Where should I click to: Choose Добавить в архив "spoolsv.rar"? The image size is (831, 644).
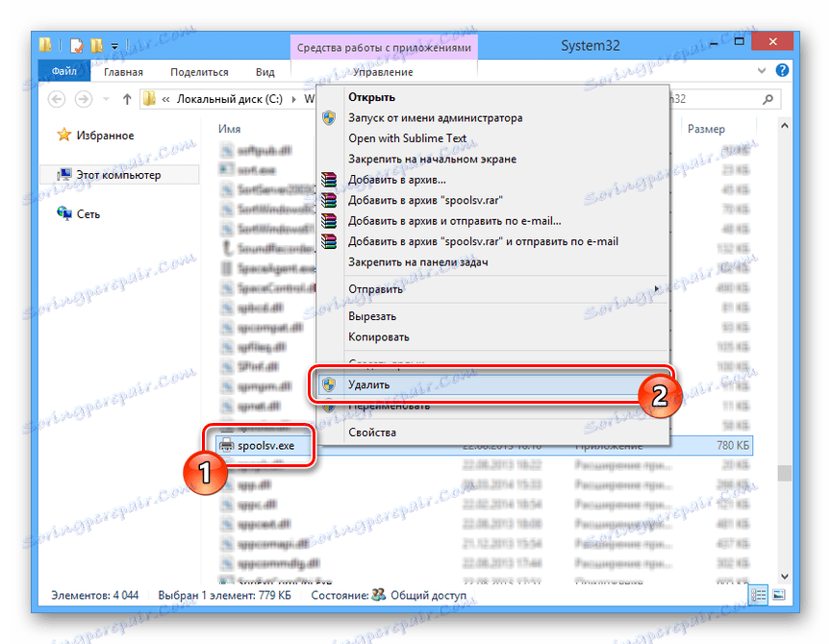pos(492,200)
